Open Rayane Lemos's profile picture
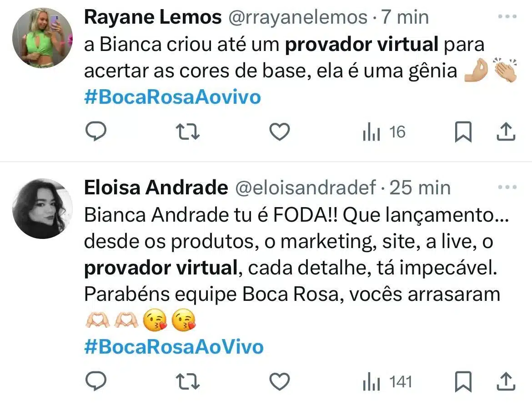This screenshot has height=406, width=532. point(42,38)
